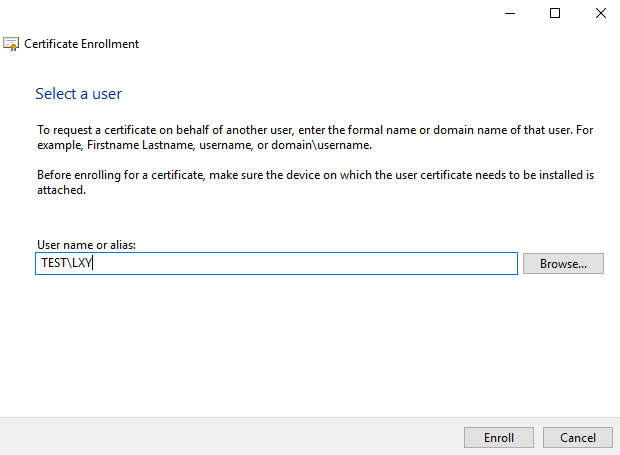Focus the User name or alias field
This screenshot has width=620, height=455.
point(276,263)
